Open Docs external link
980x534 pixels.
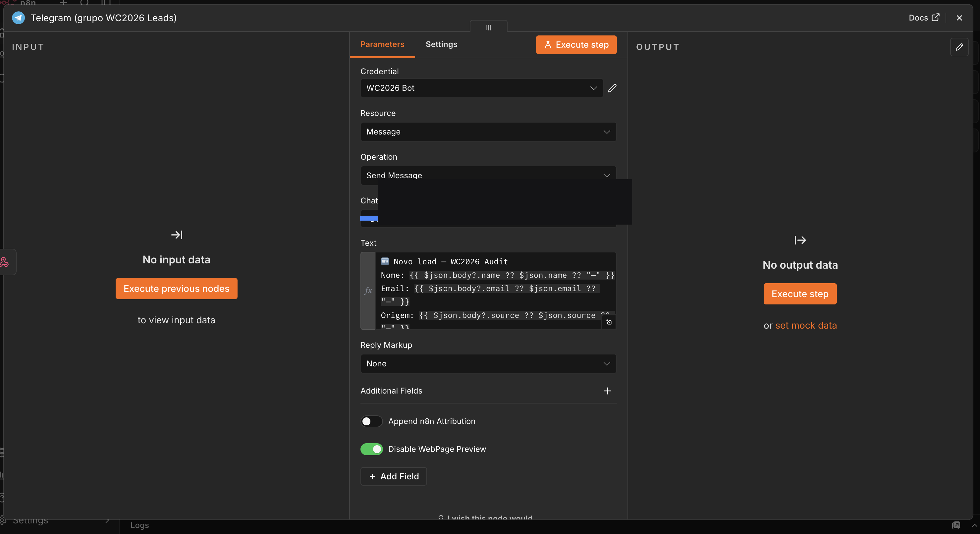point(924,18)
